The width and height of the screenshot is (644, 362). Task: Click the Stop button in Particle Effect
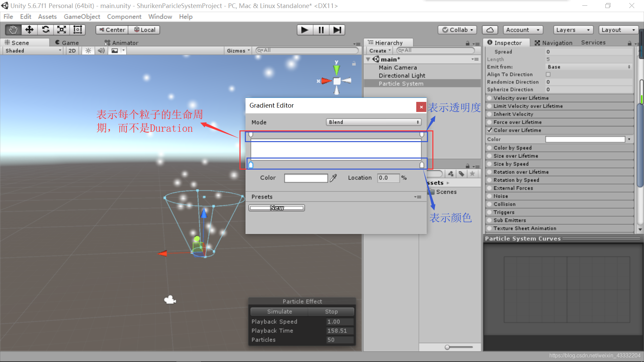(331, 311)
